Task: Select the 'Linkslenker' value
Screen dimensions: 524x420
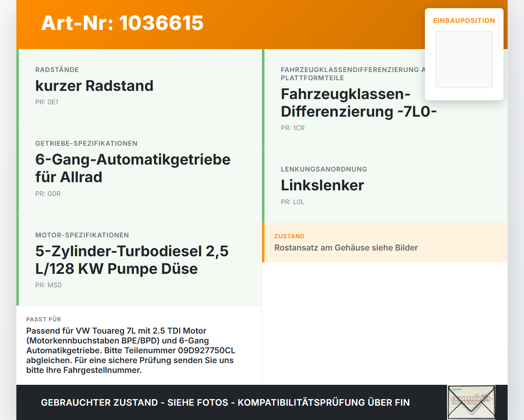Action: click(x=322, y=185)
